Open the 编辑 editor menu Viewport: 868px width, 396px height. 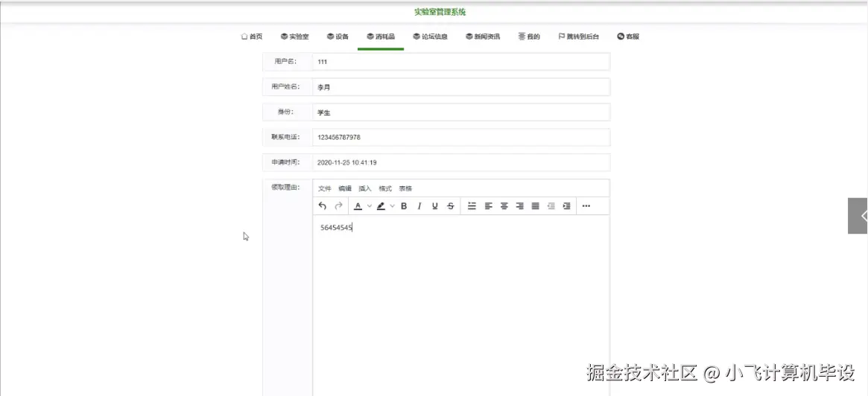click(x=345, y=188)
